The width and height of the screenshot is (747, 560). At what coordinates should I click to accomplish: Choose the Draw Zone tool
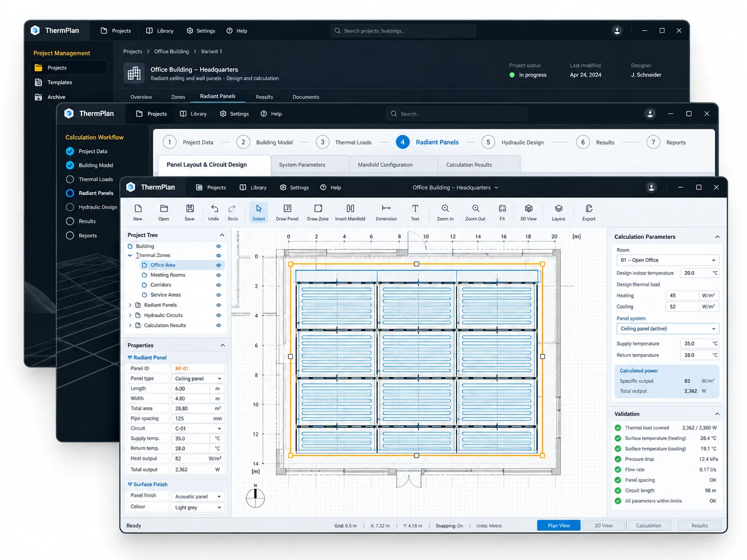point(318,212)
